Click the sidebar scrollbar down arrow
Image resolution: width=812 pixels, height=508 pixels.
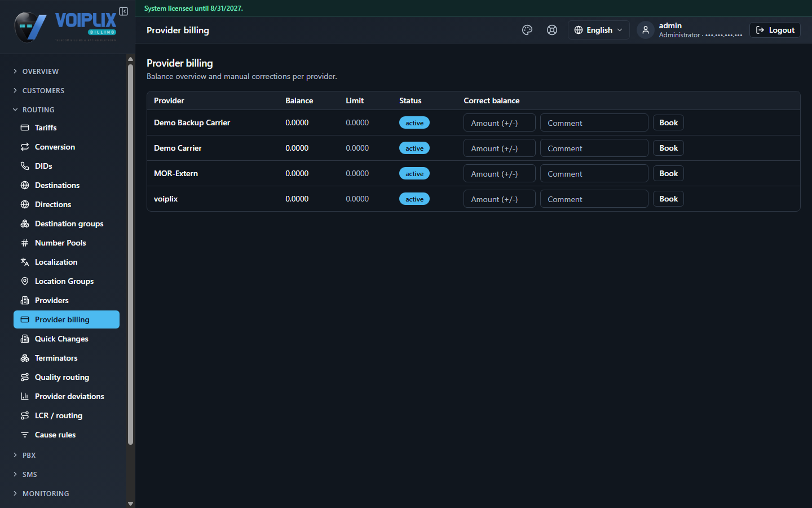[x=130, y=503]
